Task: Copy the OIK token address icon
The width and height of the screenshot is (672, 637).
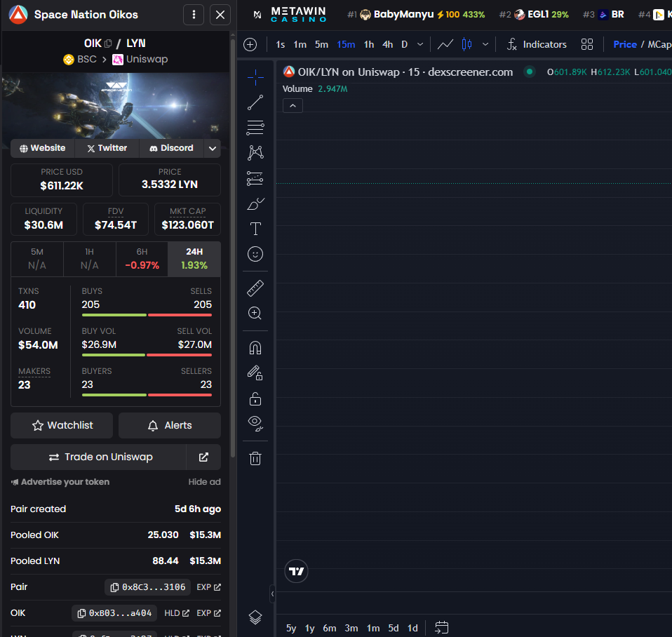Action: tap(108, 43)
